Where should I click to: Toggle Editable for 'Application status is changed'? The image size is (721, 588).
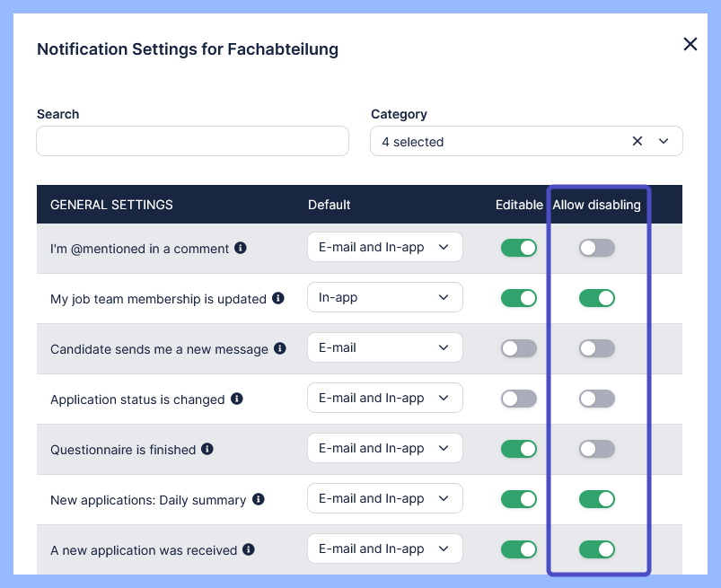tap(518, 399)
